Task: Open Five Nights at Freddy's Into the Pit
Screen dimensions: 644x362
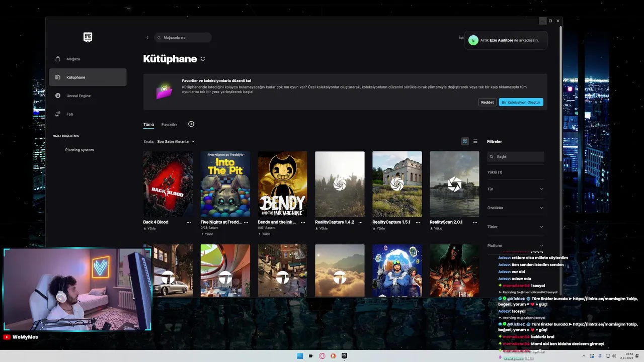Action: (x=225, y=184)
